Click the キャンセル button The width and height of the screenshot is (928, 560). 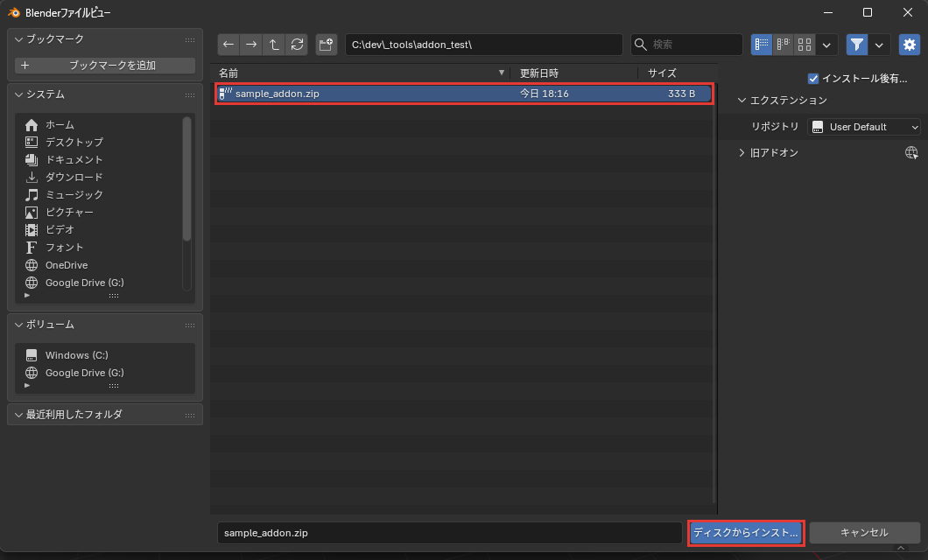[x=864, y=533]
